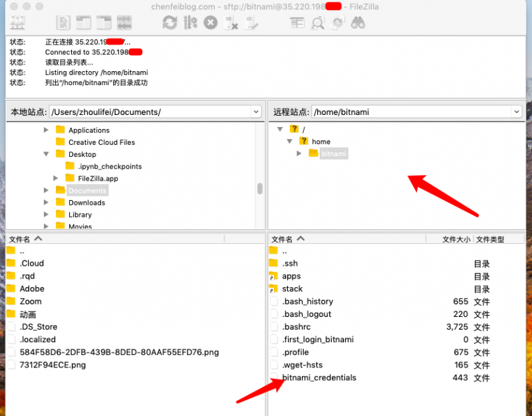Expand the Downloads folder node
The image size is (532, 416).
[46, 203]
